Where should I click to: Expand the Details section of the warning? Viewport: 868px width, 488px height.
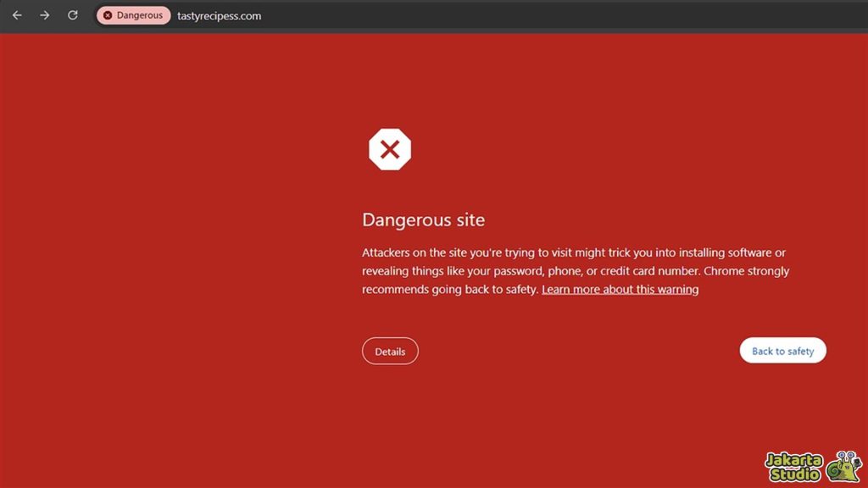(390, 351)
